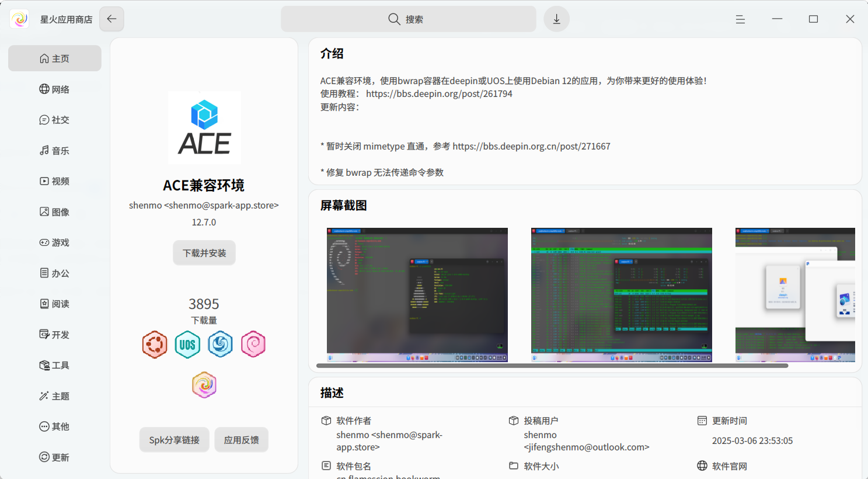
Task: Click the 应用反馈 button
Action: [242, 440]
